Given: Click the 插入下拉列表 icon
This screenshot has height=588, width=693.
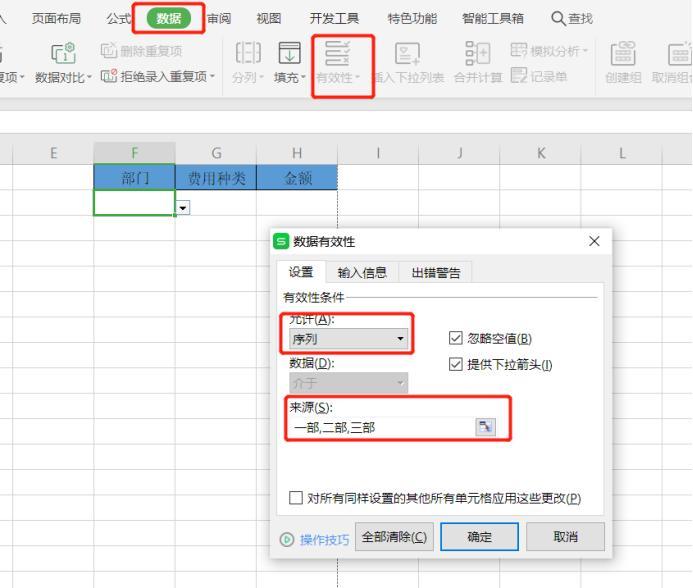Looking at the screenshot, I should (407, 53).
